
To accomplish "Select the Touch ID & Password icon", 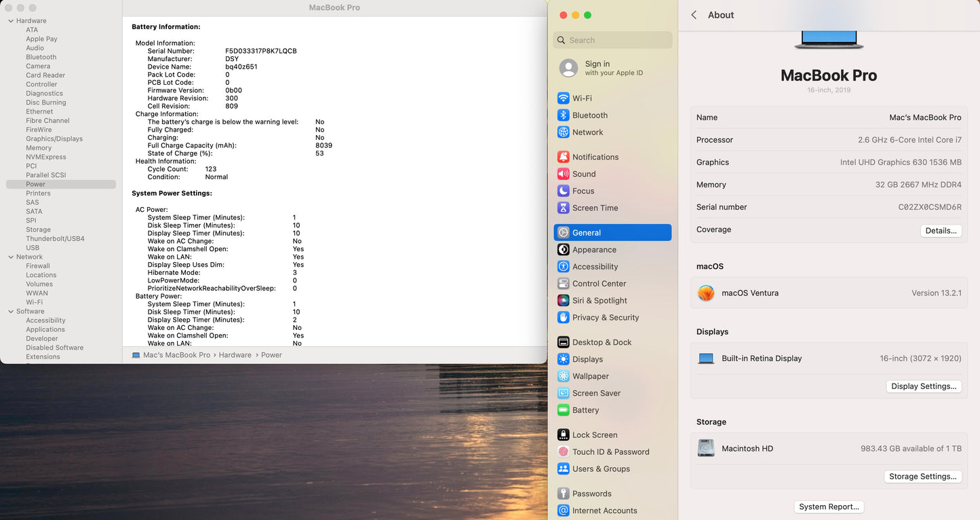I will coord(563,452).
